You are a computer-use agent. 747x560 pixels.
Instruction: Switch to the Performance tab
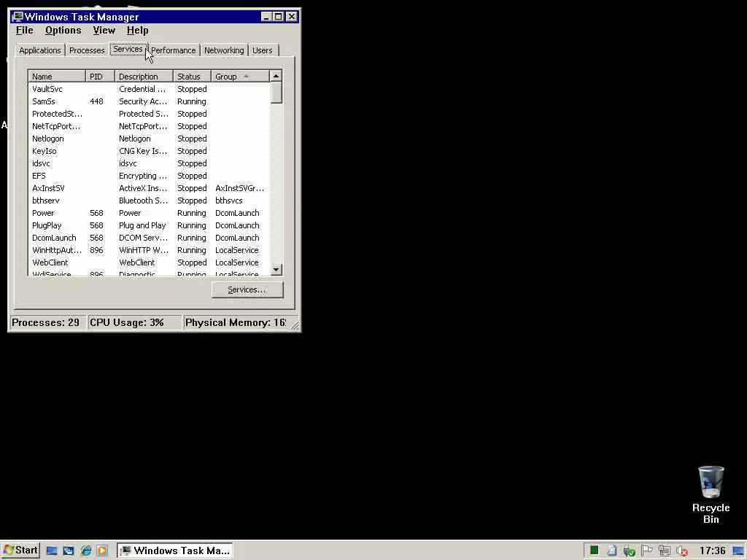click(x=174, y=50)
